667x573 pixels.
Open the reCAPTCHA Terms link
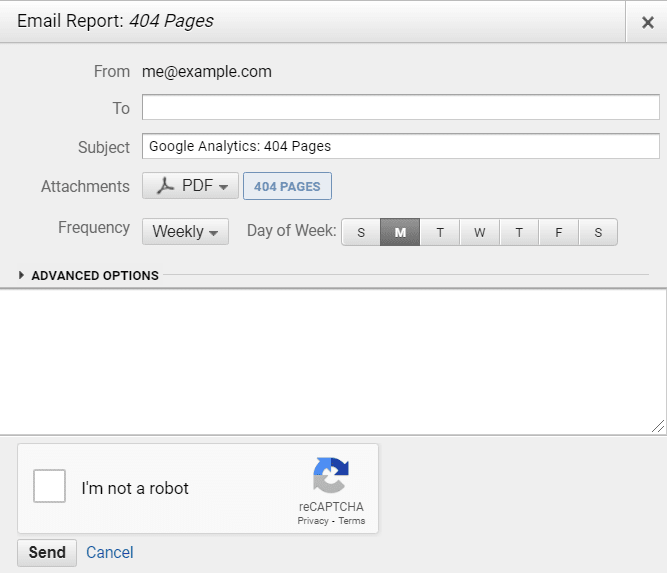click(352, 521)
